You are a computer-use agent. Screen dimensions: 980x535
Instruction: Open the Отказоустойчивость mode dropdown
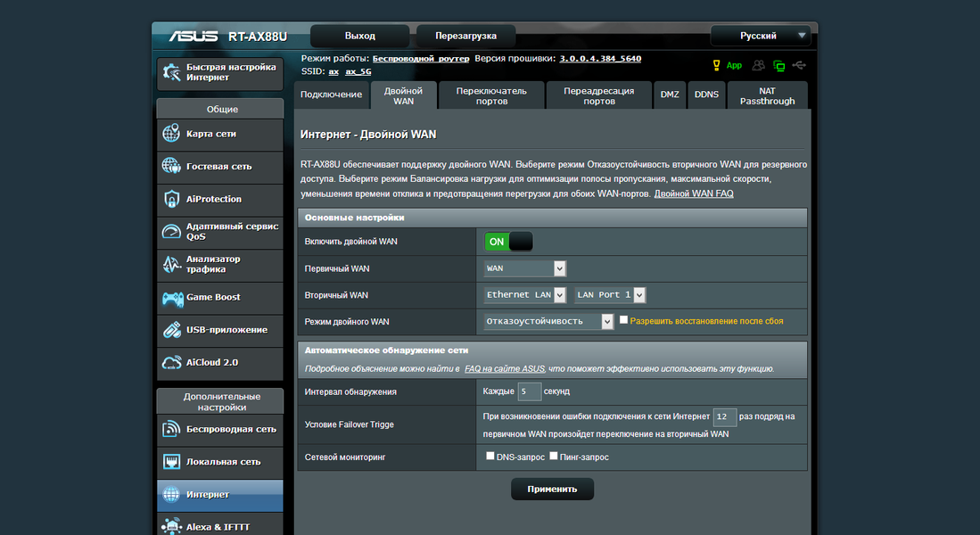(x=548, y=321)
